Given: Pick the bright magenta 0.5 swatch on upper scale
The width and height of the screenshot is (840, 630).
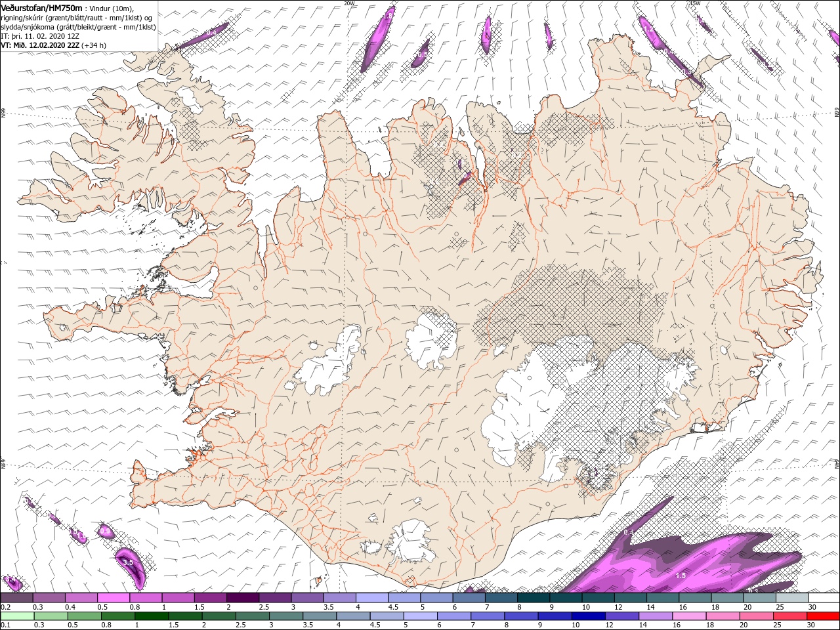Looking at the screenshot, I should tap(114, 598).
